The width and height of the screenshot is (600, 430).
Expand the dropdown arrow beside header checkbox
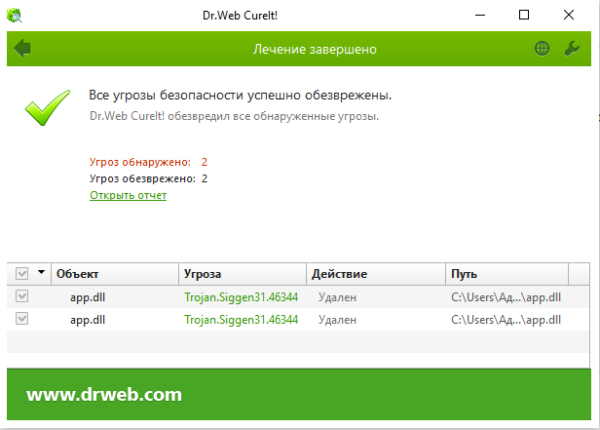tap(41, 272)
